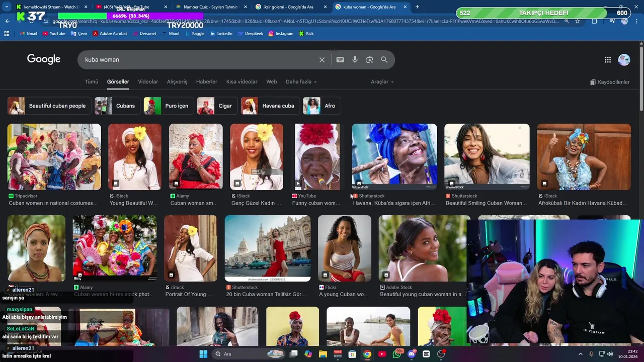Start a voice search with the microphone

[x=355, y=60]
